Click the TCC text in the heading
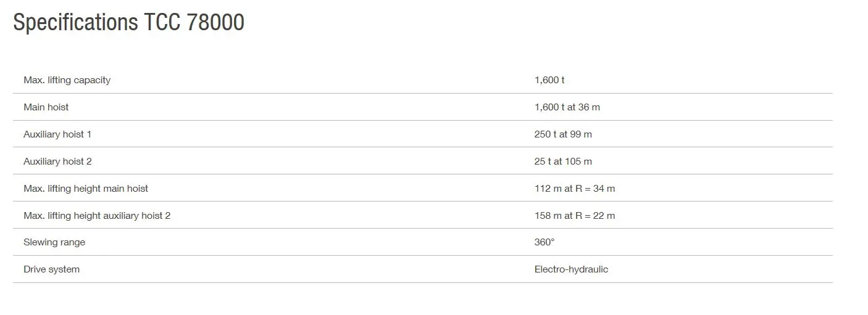This screenshot has height=315, width=868. (x=162, y=22)
